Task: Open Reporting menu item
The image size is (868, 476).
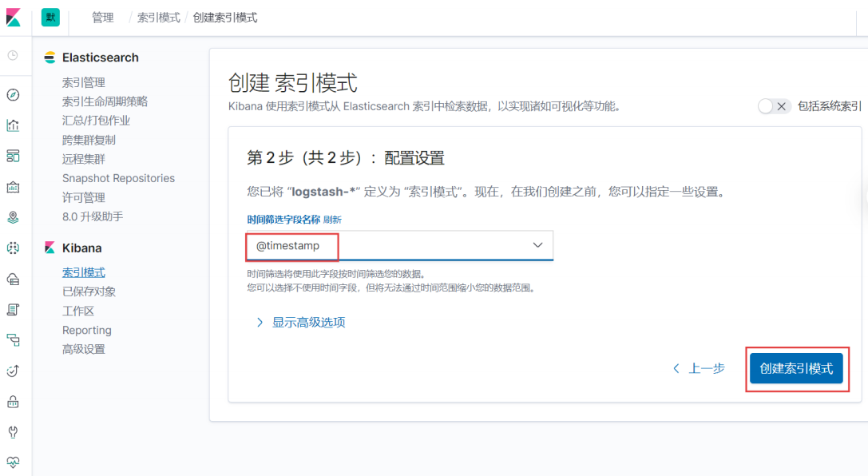Action: tap(86, 330)
